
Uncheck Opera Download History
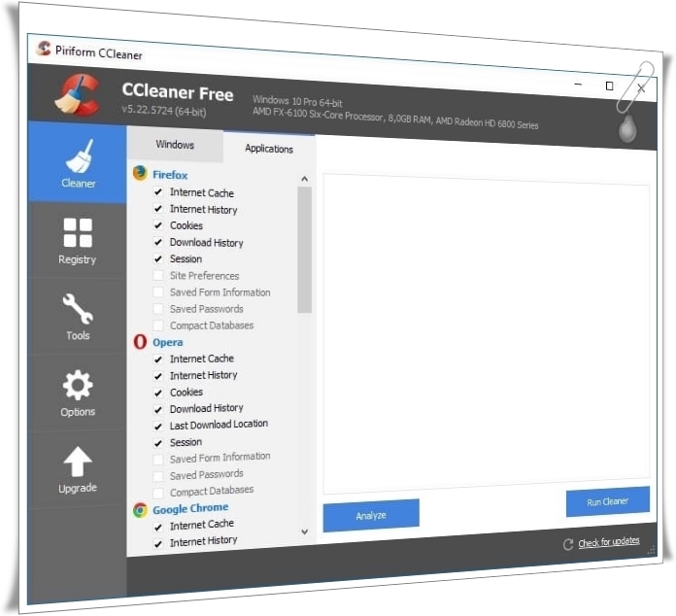(158, 409)
